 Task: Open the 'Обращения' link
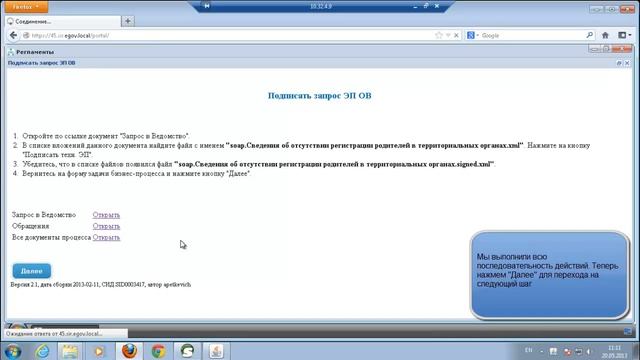coord(106,226)
